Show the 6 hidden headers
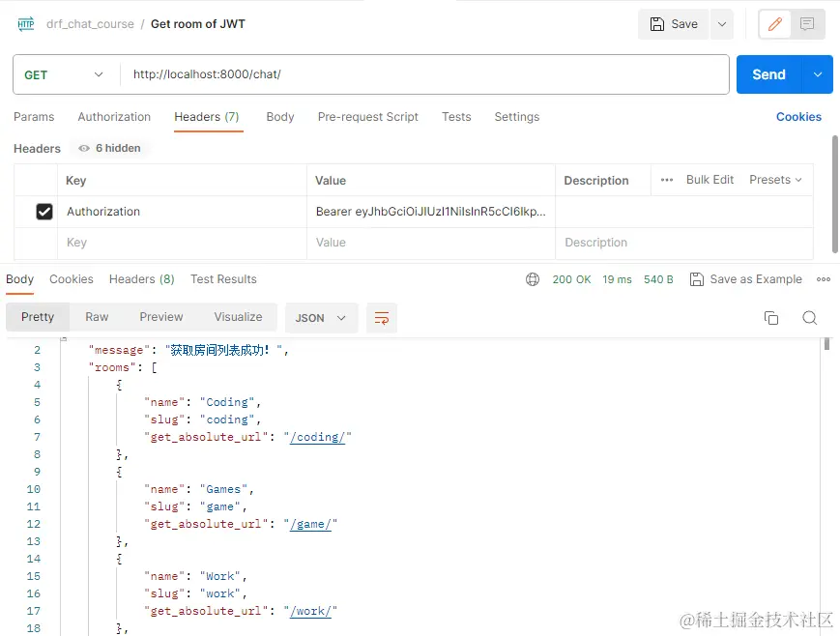Viewport: 840px width, 636px height. pyautogui.click(x=109, y=148)
